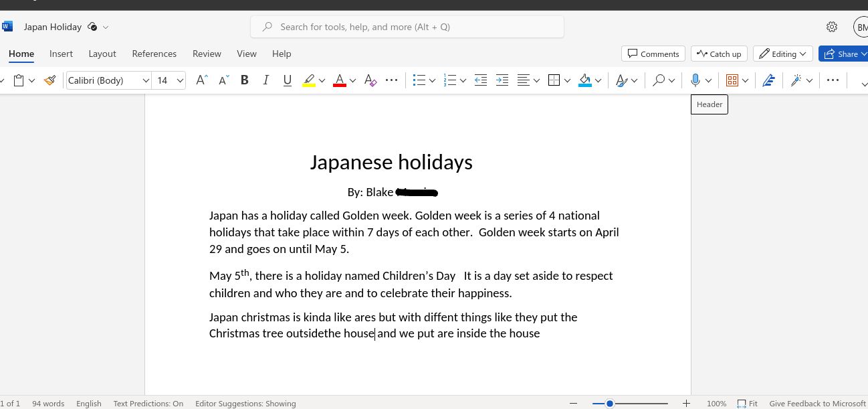Open the References tab
Image resolution: width=868 pixels, height=409 pixels.
[x=154, y=54]
